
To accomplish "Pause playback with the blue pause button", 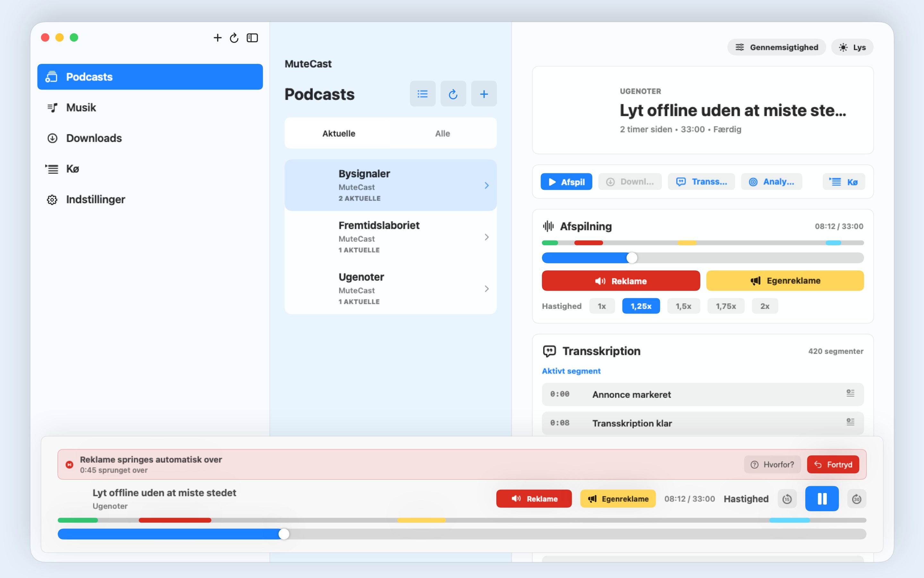I will [822, 498].
